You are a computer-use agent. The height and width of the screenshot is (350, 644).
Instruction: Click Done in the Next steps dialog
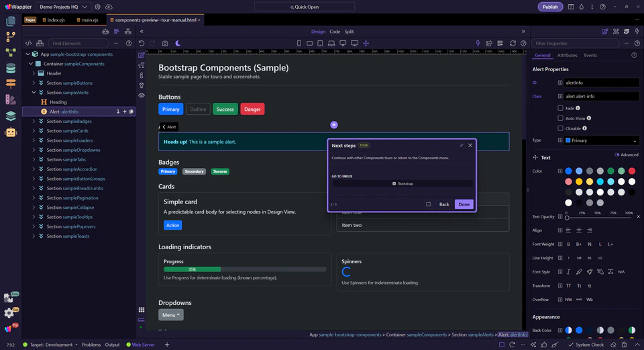tap(464, 204)
